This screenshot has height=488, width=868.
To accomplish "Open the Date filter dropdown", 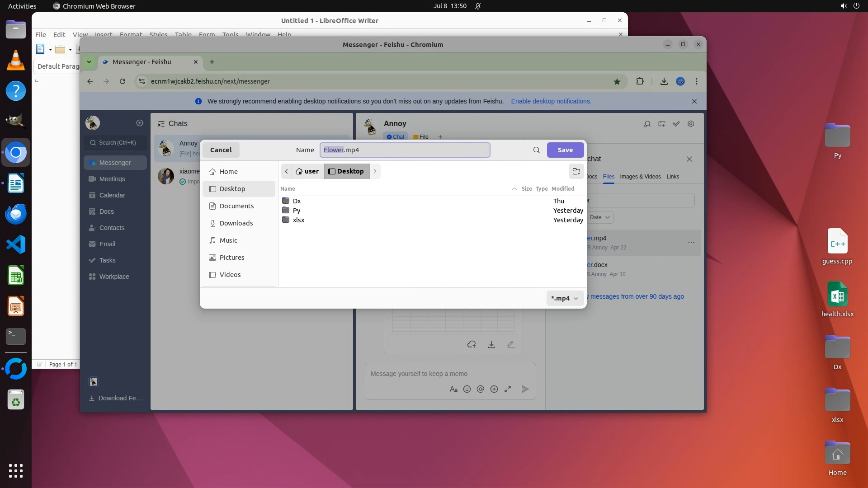I will [x=599, y=217].
